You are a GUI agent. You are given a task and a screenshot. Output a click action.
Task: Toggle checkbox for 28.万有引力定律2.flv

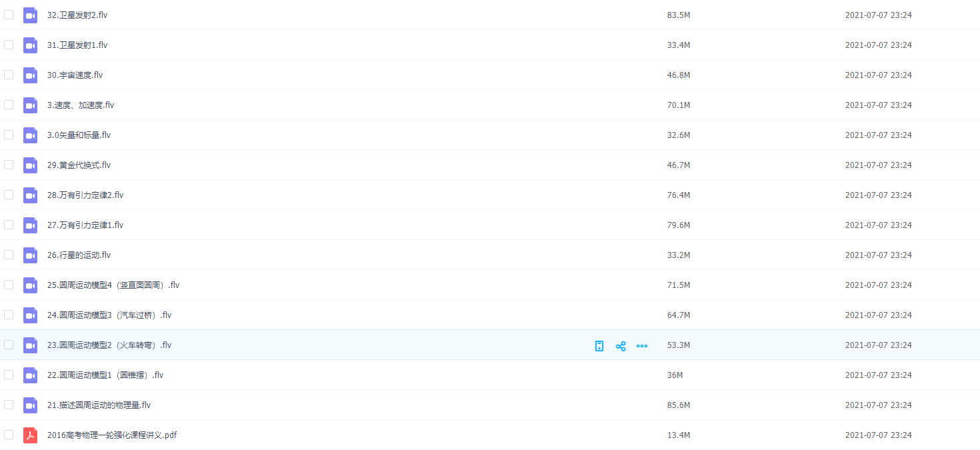tap(9, 195)
